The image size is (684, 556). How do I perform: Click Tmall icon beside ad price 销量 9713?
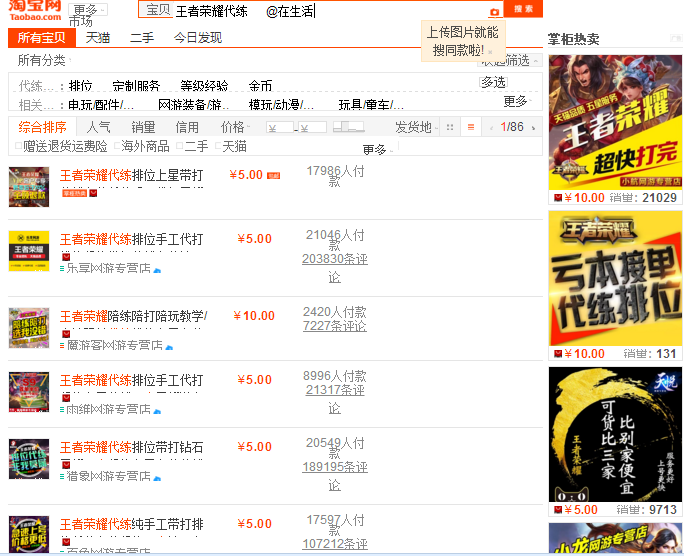pos(557,510)
